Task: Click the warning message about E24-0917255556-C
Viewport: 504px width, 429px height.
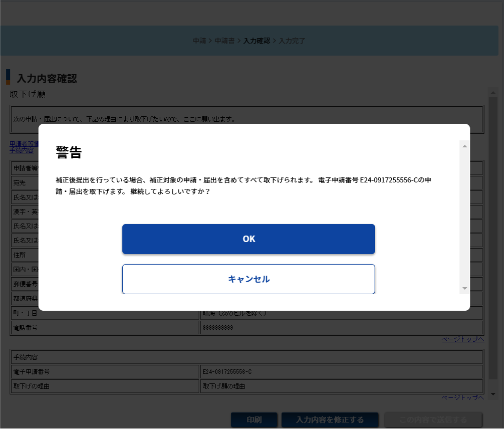Action: pos(243,185)
